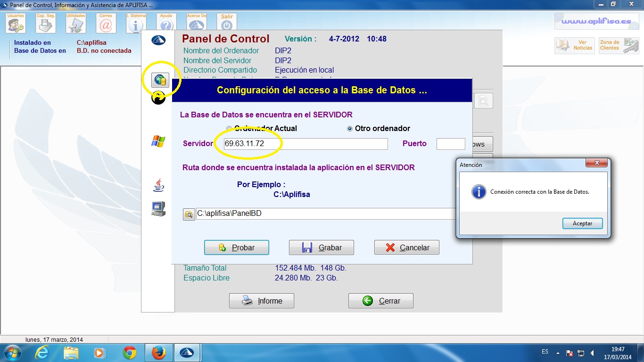This screenshot has width=644, height=362.
Task: Click Aceptar in the Atención dialog
Action: point(583,223)
